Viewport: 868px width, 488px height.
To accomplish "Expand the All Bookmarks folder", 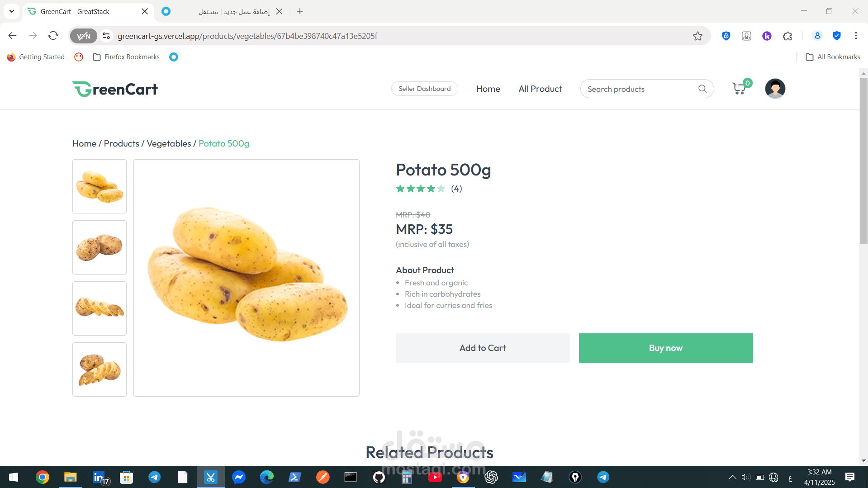I will [x=833, y=57].
